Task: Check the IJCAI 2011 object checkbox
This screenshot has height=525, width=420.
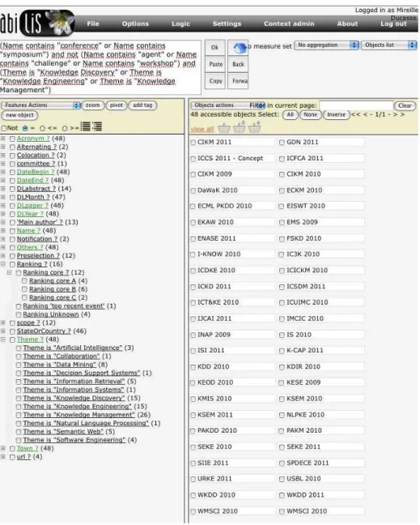Action: (x=193, y=318)
